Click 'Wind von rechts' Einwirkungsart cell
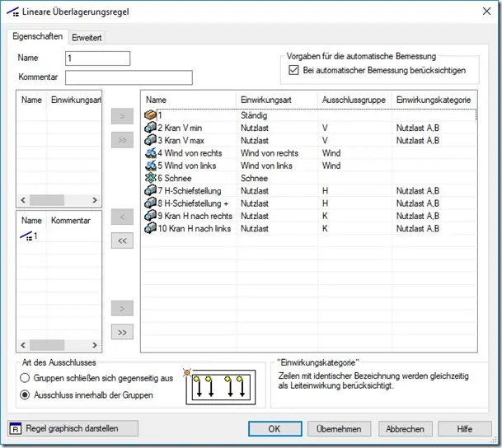 [x=270, y=153]
